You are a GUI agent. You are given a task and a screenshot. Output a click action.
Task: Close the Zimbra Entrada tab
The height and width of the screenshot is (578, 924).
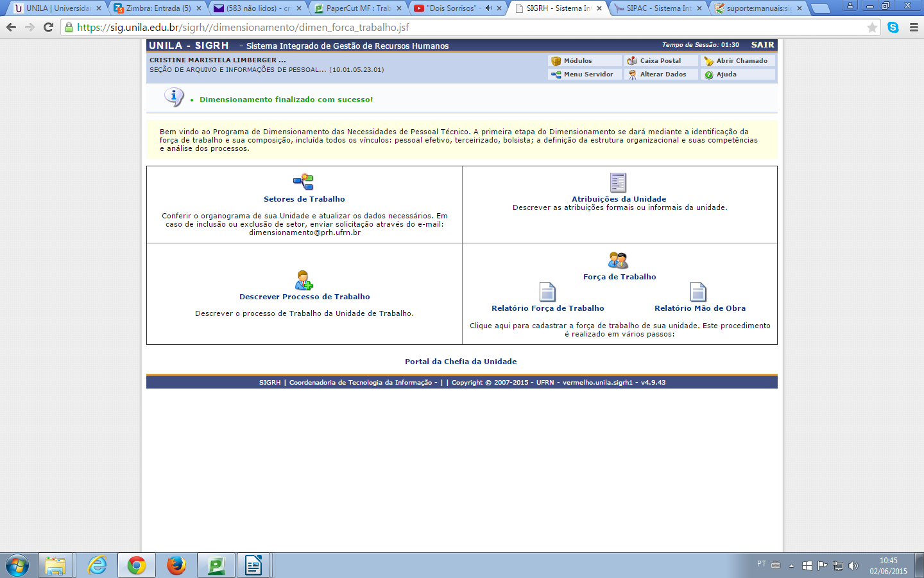coord(199,8)
